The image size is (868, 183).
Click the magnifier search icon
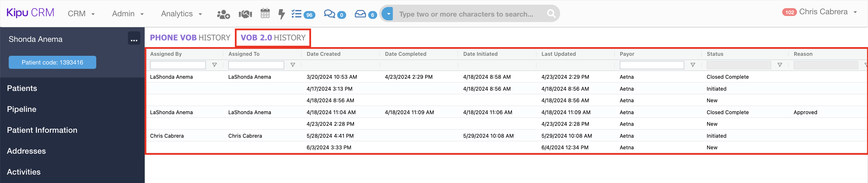[x=551, y=13]
